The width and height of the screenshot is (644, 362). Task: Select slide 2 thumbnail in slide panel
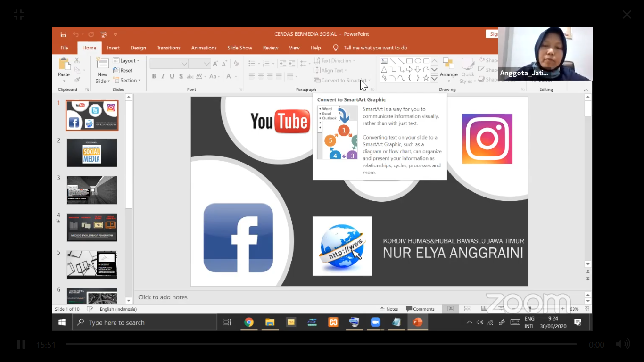[92, 153]
